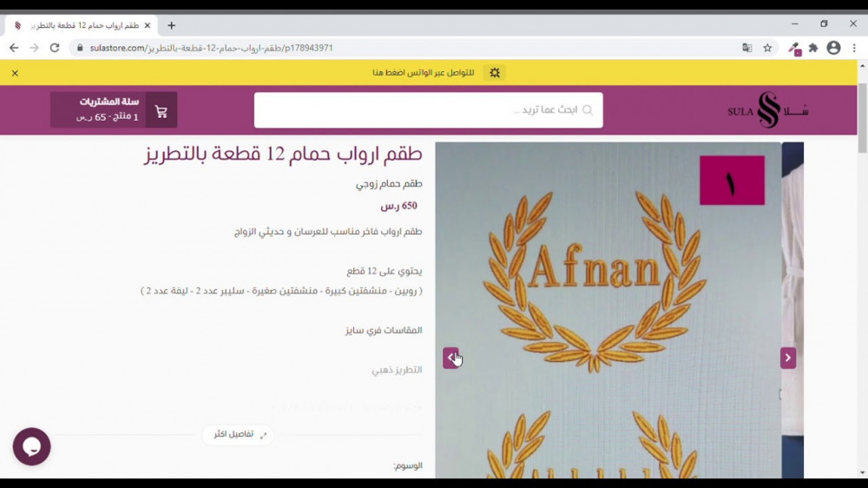Click the search magnifier icon
Image resolution: width=868 pixels, height=488 pixels.
coord(588,110)
